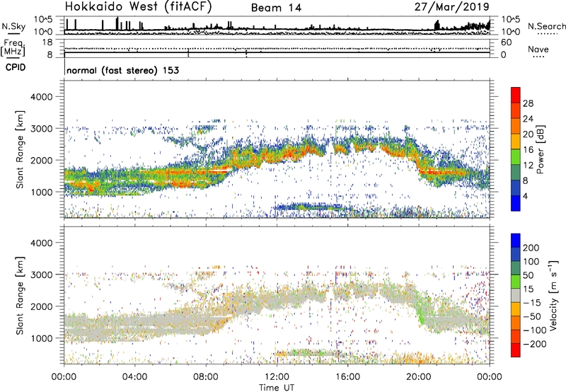Click the red bottom segment of Velocity colorbar
566x392 pixels.
516,350
